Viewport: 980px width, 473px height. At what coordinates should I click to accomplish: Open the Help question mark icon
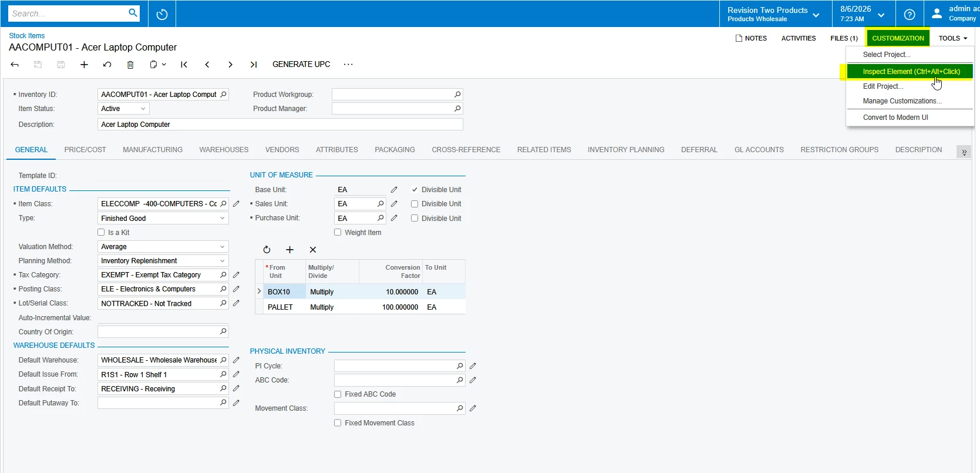(910, 14)
